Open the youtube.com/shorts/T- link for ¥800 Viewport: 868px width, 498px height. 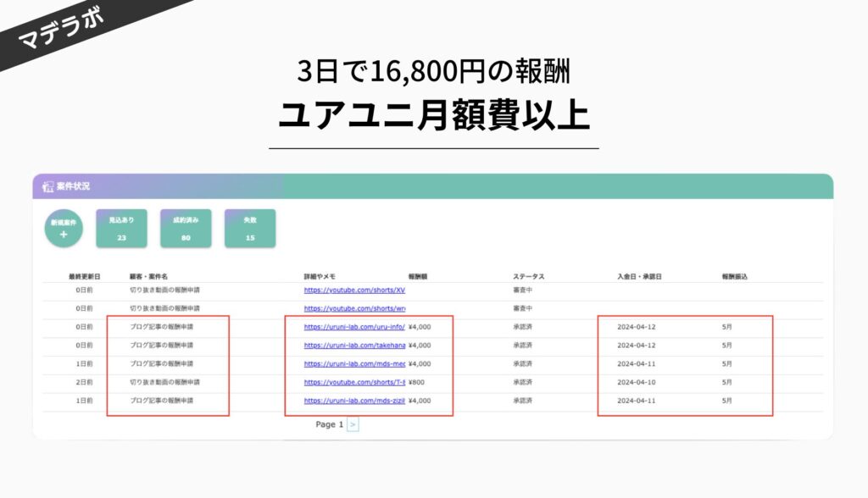point(354,382)
